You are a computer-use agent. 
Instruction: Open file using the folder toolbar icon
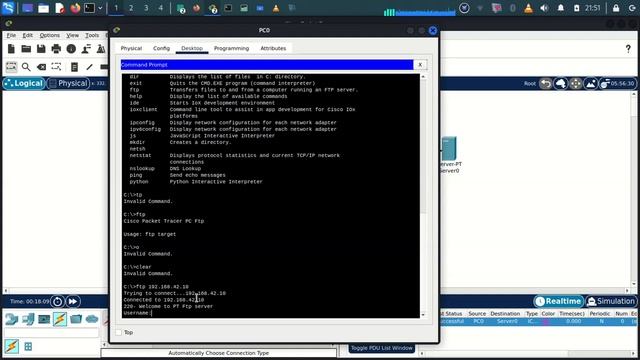(26, 49)
